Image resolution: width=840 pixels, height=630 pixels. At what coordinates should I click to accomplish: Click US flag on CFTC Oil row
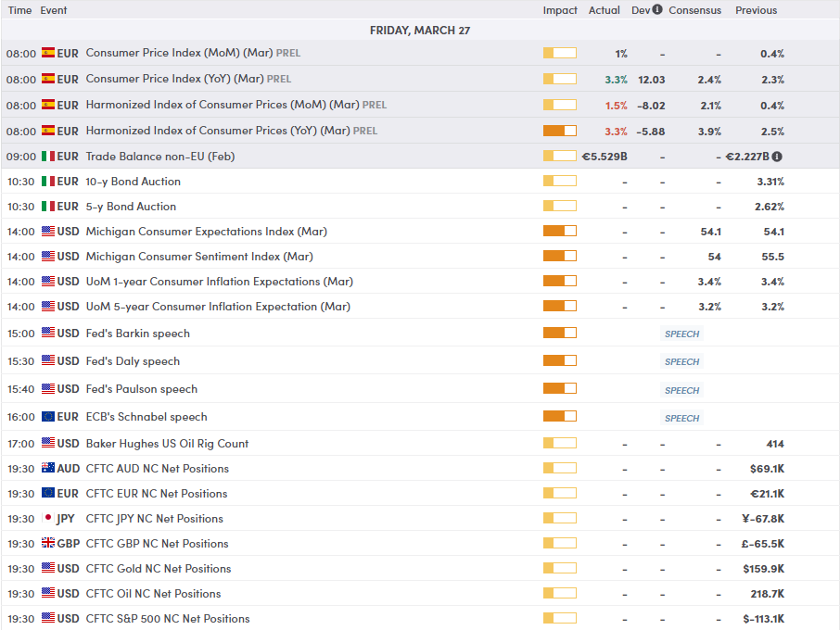[x=48, y=593]
